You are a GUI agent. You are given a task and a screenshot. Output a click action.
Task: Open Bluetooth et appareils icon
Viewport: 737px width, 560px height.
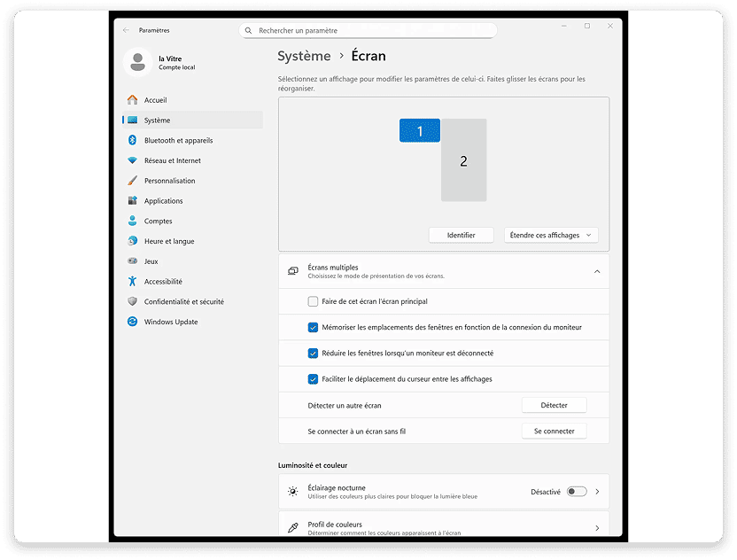(x=133, y=140)
